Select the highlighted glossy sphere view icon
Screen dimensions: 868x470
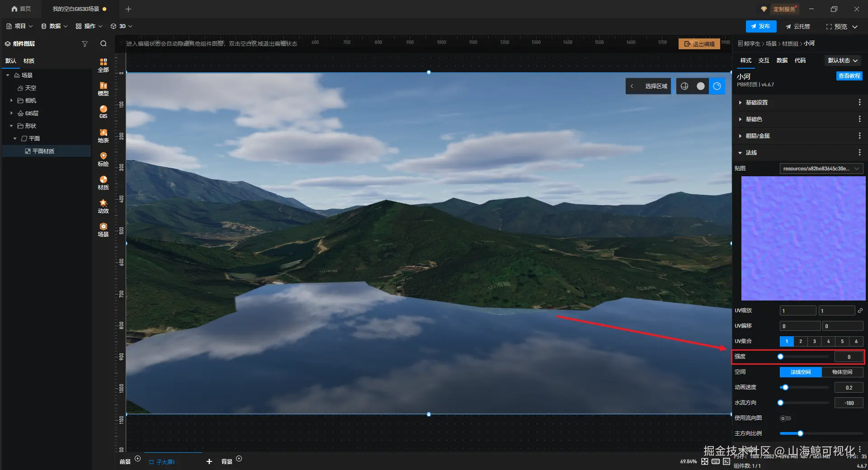[717, 86]
